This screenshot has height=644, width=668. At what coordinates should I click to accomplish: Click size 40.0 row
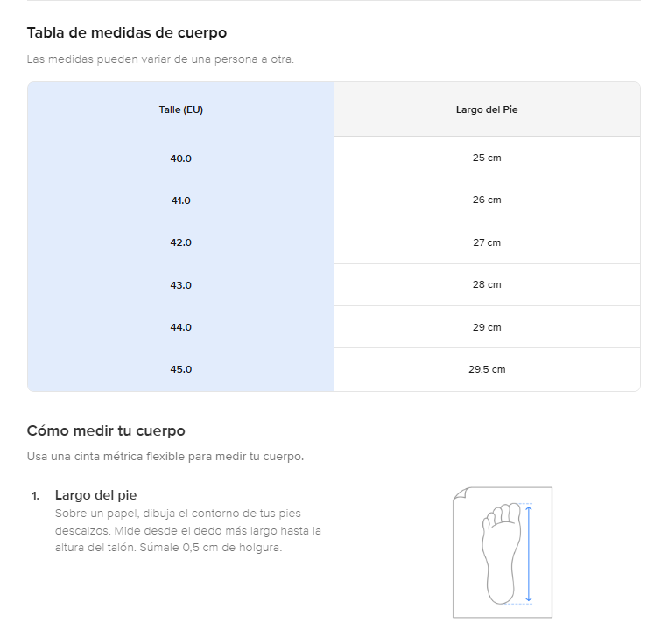pyautogui.click(x=180, y=158)
